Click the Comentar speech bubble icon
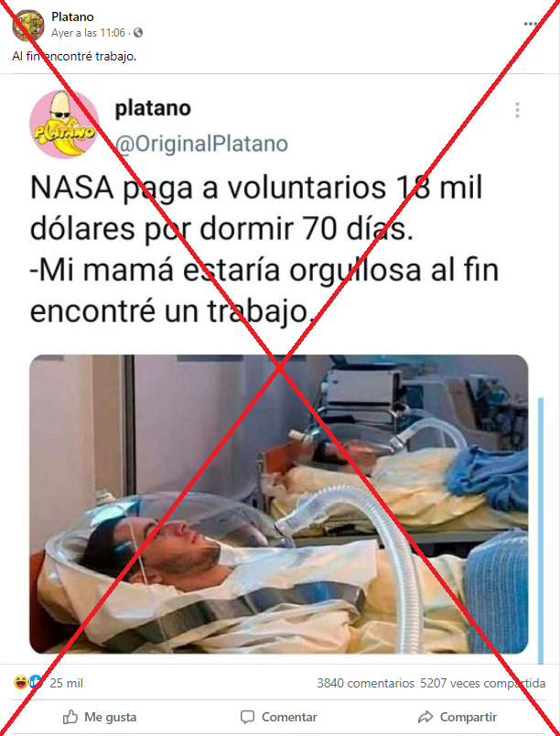Viewport: 560px width, 736px height. click(x=247, y=717)
